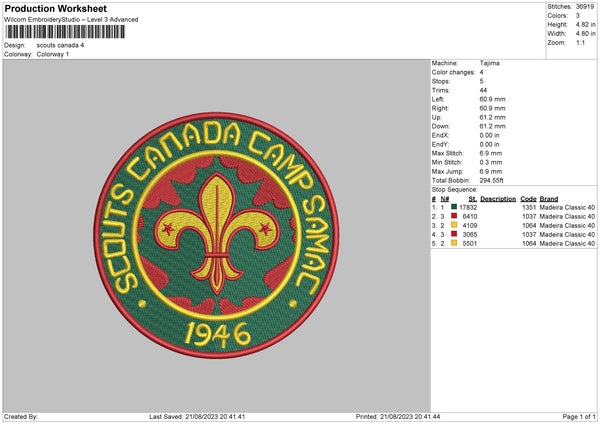Click the EndX value 0.00 in
Viewport: 600px width, 424px height.
[x=489, y=135]
